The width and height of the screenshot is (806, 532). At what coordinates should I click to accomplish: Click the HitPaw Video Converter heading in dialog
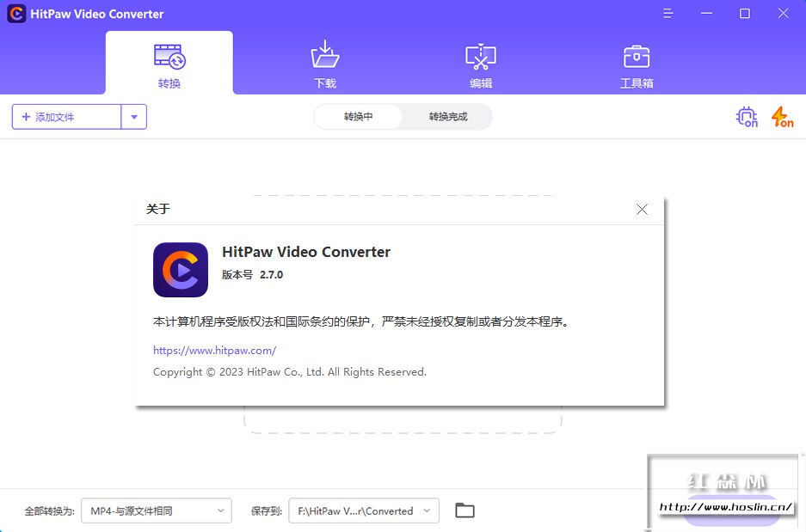306,252
